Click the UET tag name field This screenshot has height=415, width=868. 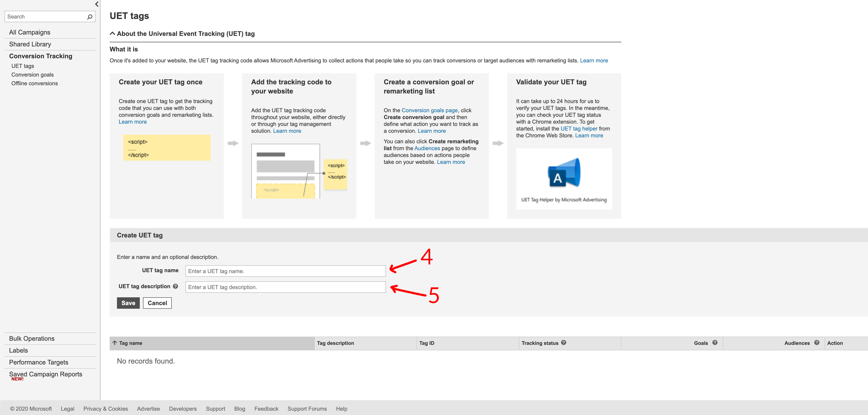coord(285,271)
